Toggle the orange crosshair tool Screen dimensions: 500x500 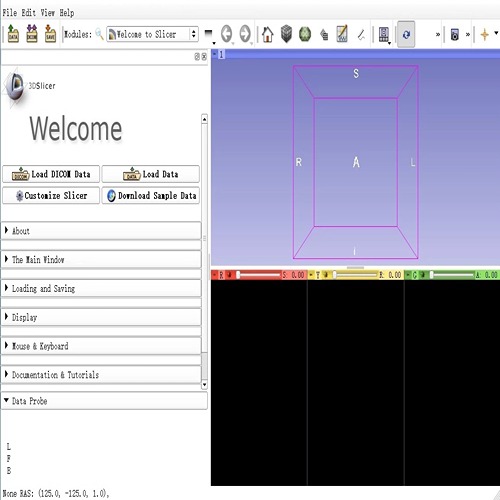tap(484, 34)
